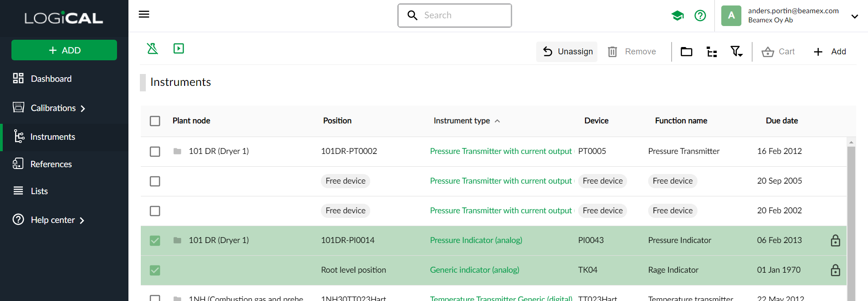Click the play/run toolbar icon
Viewport: 868px width, 301px height.
pos(179,48)
